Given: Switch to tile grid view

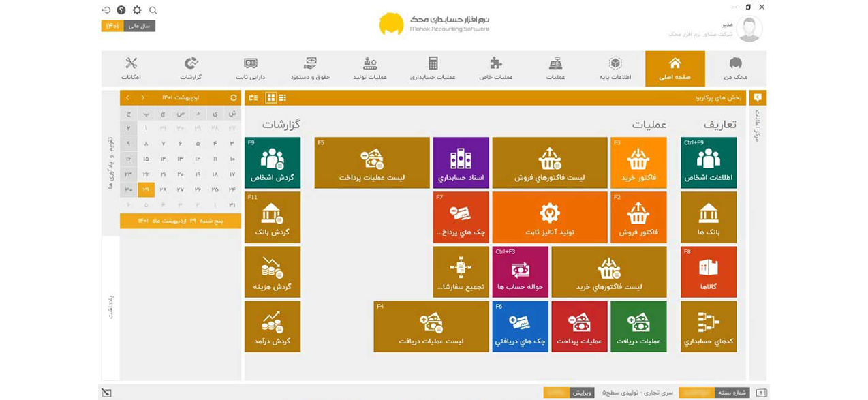Looking at the screenshot, I should 271,98.
